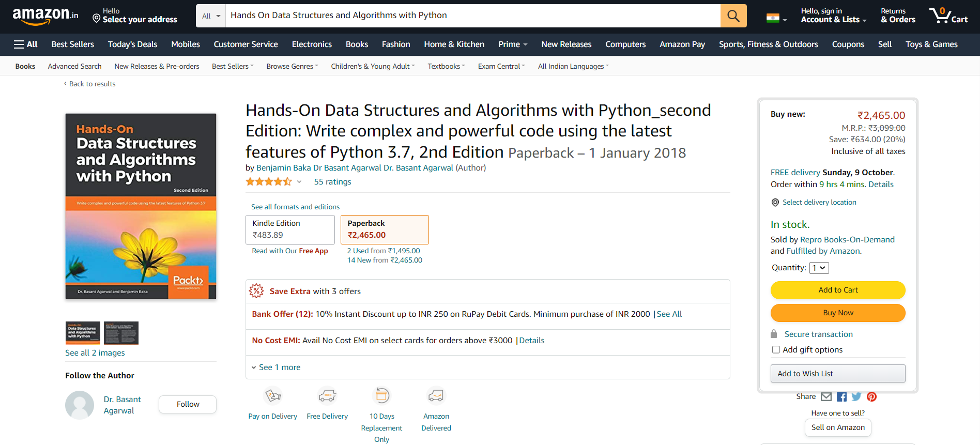
Task: Open Electronics nav item
Action: [312, 44]
